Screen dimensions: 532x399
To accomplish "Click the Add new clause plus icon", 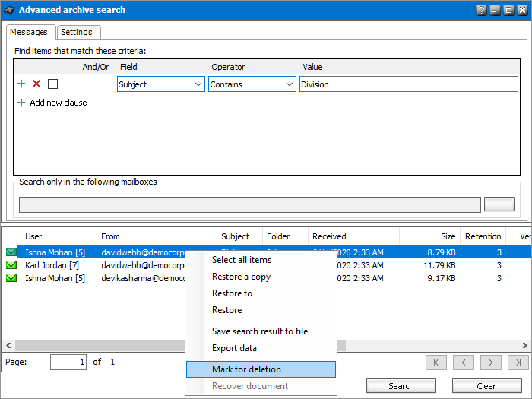I will tap(21, 103).
